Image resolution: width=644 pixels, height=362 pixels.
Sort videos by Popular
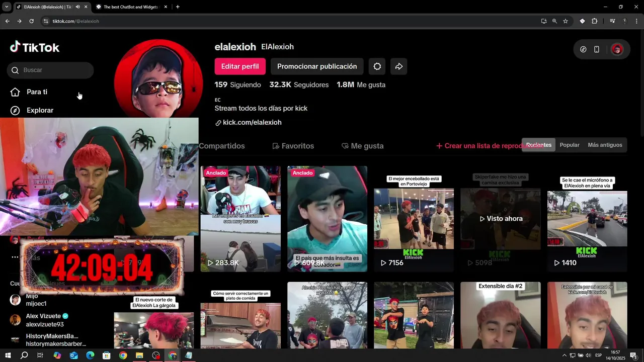tap(570, 145)
